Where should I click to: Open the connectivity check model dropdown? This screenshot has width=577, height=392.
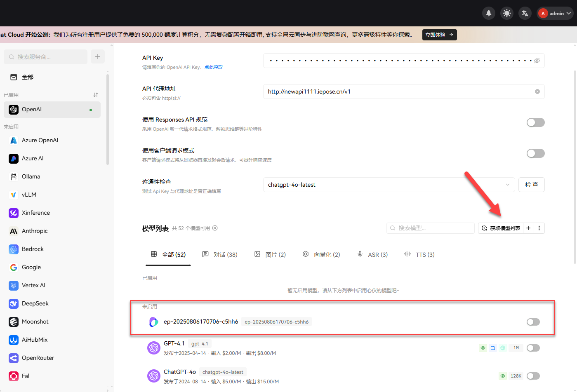pos(507,185)
